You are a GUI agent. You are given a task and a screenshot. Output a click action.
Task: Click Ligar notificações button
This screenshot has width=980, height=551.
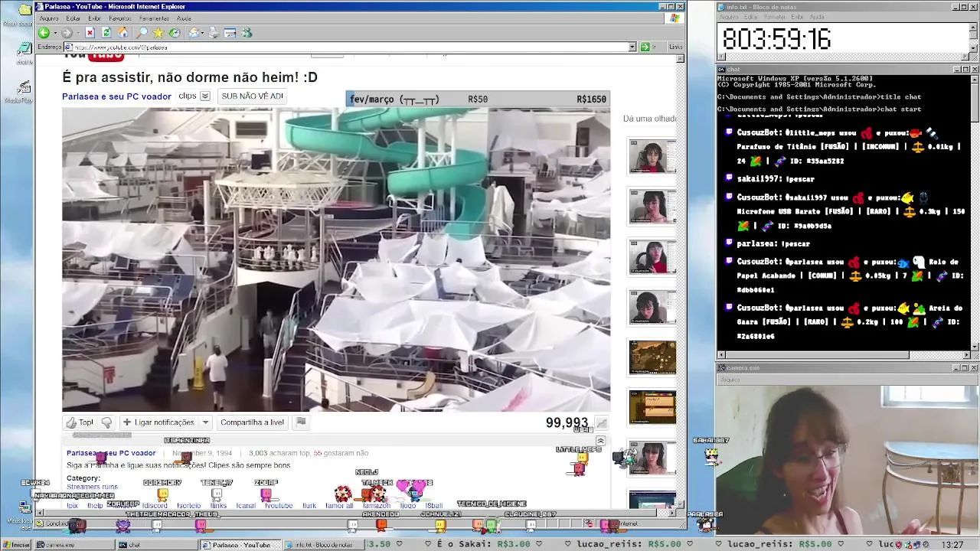click(x=158, y=422)
